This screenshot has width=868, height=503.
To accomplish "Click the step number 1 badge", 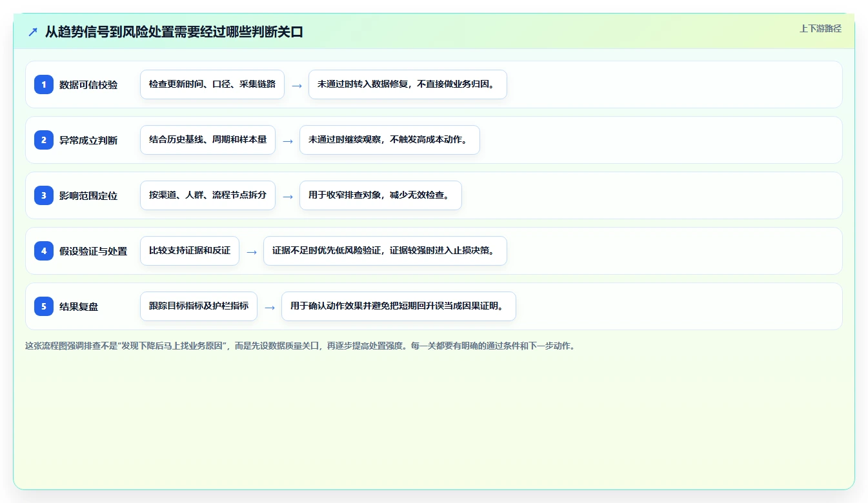I will [x=44, y=84].
